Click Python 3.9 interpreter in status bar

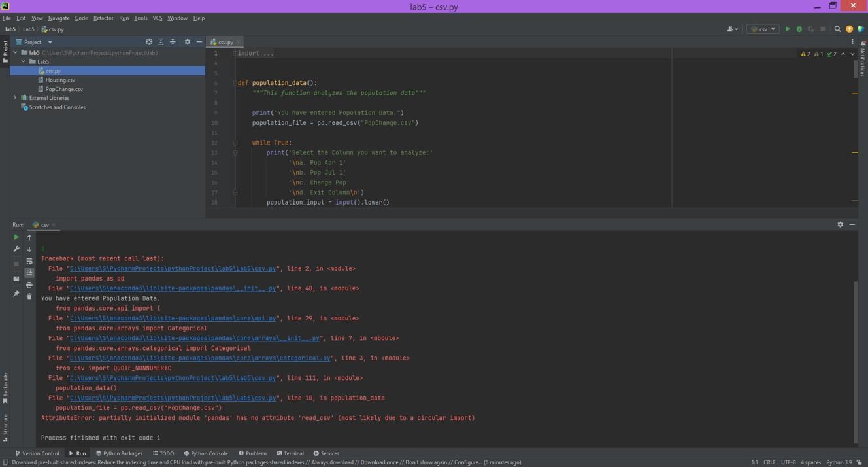839,462
